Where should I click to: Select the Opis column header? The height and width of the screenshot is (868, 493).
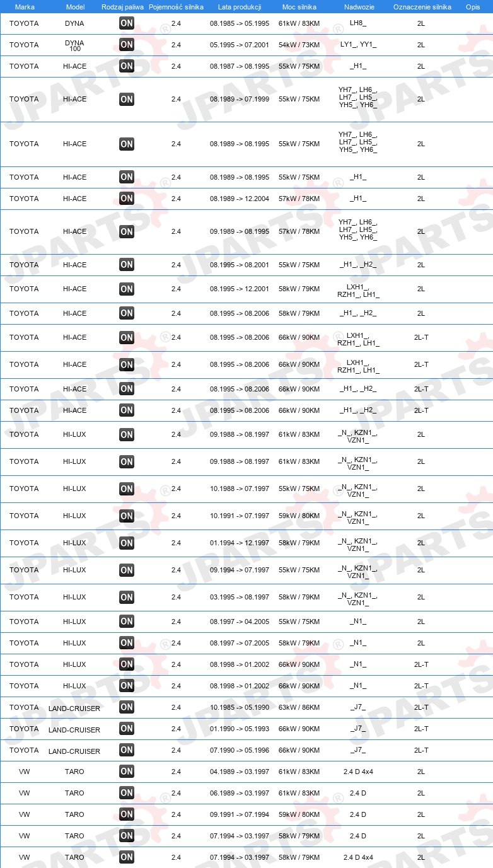pos(473,7)
